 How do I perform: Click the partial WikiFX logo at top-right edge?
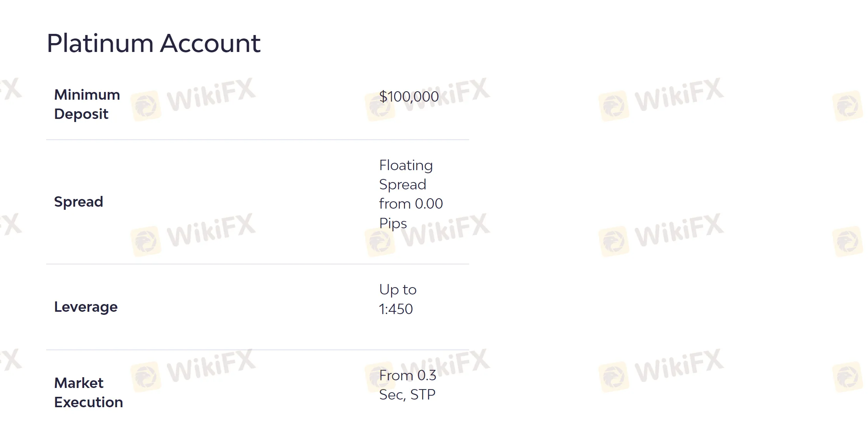tap(848, 105)
